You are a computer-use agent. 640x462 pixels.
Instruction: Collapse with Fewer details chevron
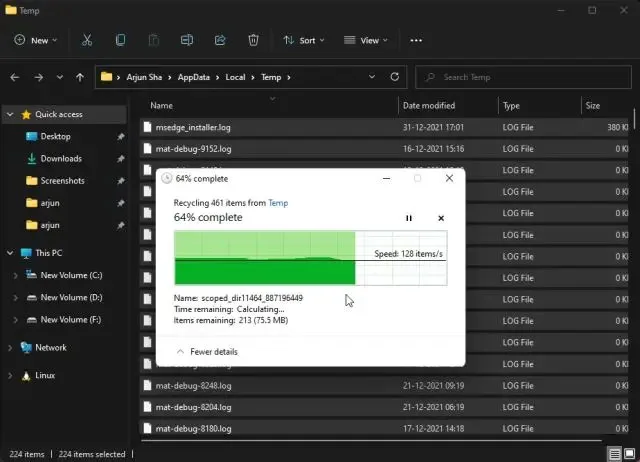[x=180, y=351]
